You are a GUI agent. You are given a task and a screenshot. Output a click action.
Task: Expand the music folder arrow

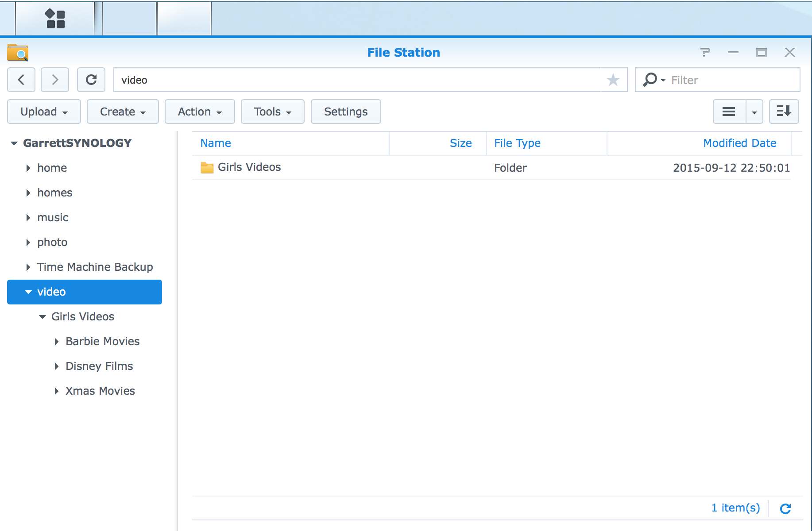click(28, 218)
